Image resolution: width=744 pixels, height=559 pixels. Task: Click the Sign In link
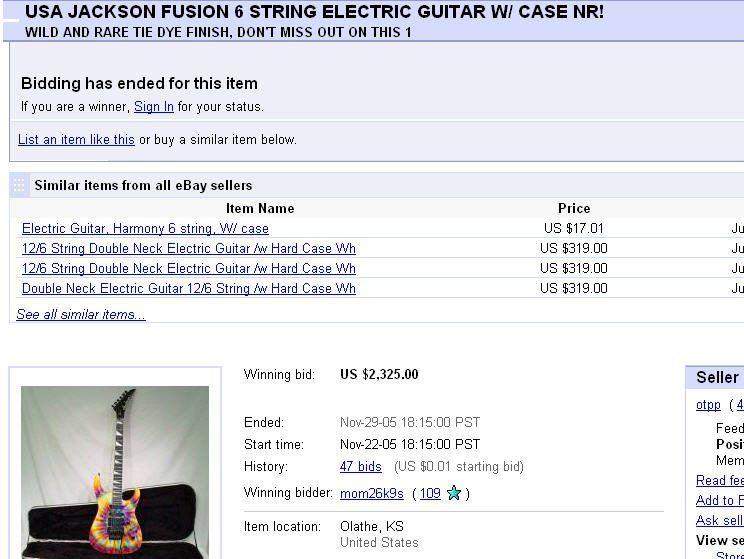click(154, 107)
